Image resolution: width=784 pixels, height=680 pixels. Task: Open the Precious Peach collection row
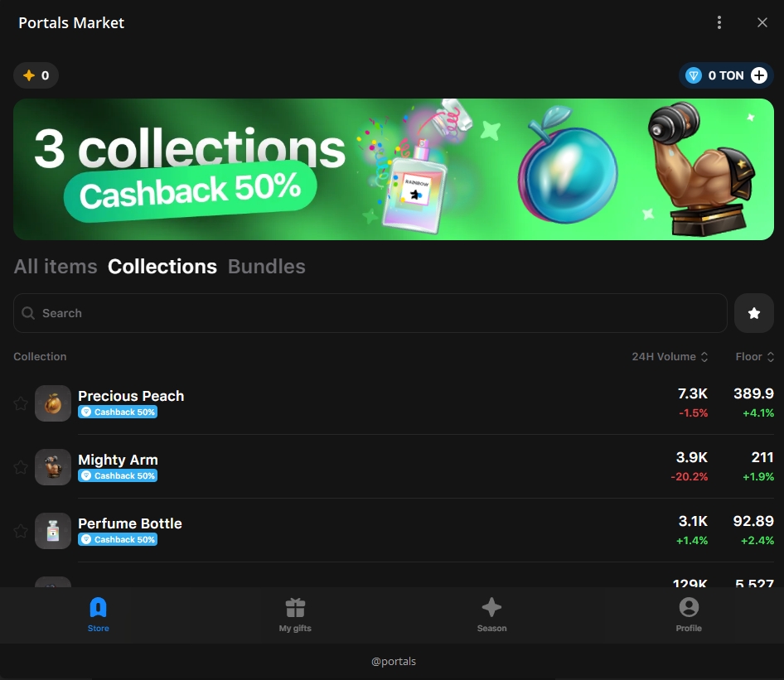pyautogui.click(x=131, y=396)
